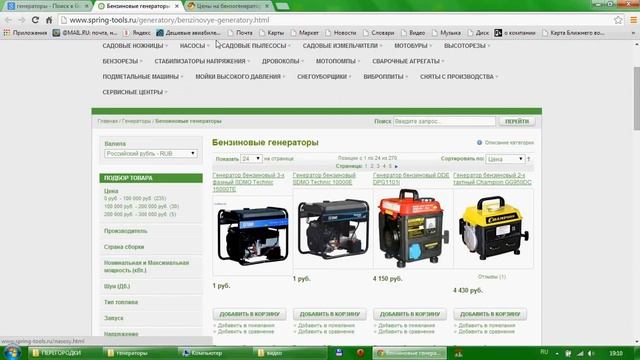This screenshot has height=360, width=640.
Task: Click the info icon next to Описание категории
Action: click(479, 142)
